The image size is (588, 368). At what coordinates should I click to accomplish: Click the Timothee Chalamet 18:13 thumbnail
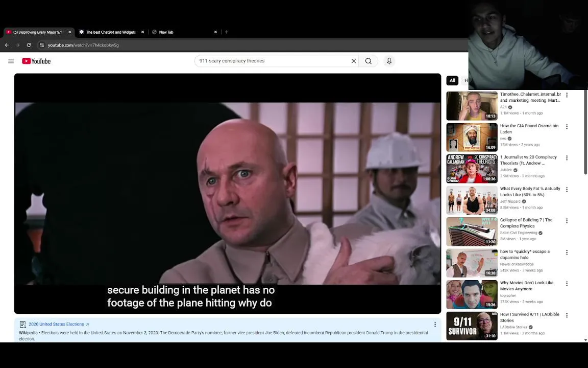472,106
